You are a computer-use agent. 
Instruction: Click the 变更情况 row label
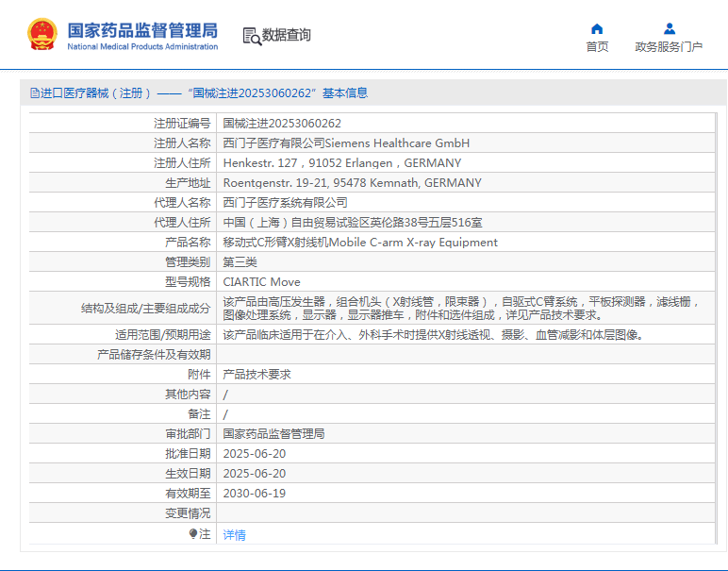[x=188, y=513]
